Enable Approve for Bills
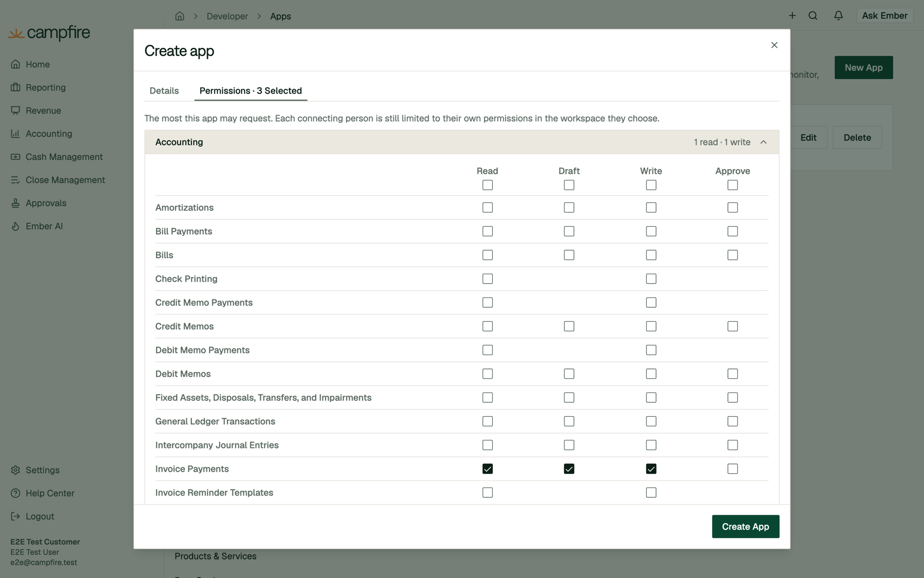The width and height of the screenshot is (924, 578). 733,255
